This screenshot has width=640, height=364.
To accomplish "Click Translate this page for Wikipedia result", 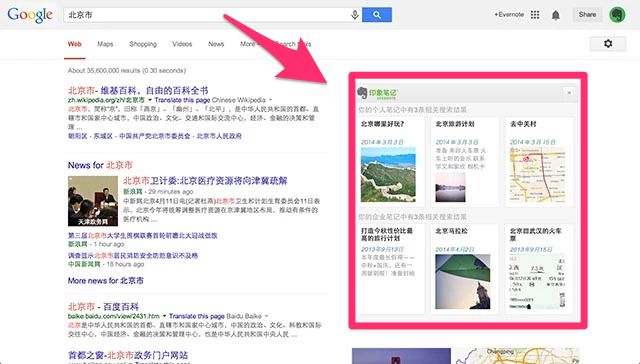I will pos(182,100).
